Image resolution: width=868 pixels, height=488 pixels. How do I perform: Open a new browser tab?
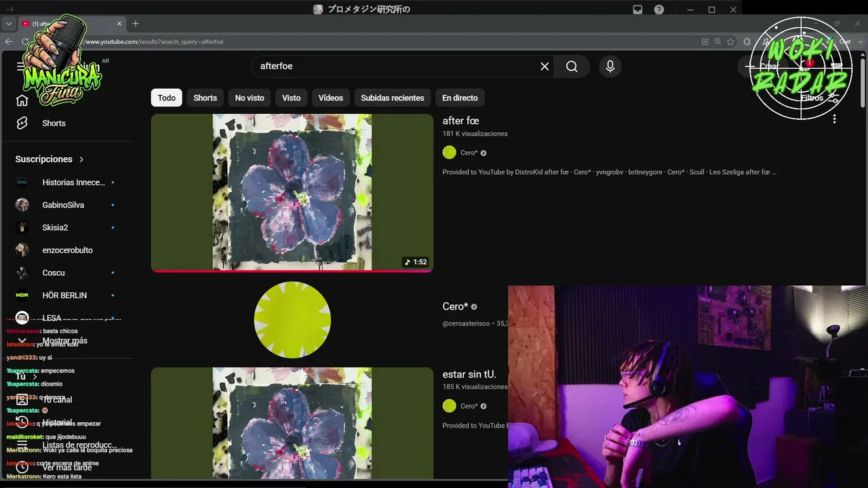click(136, 23)
